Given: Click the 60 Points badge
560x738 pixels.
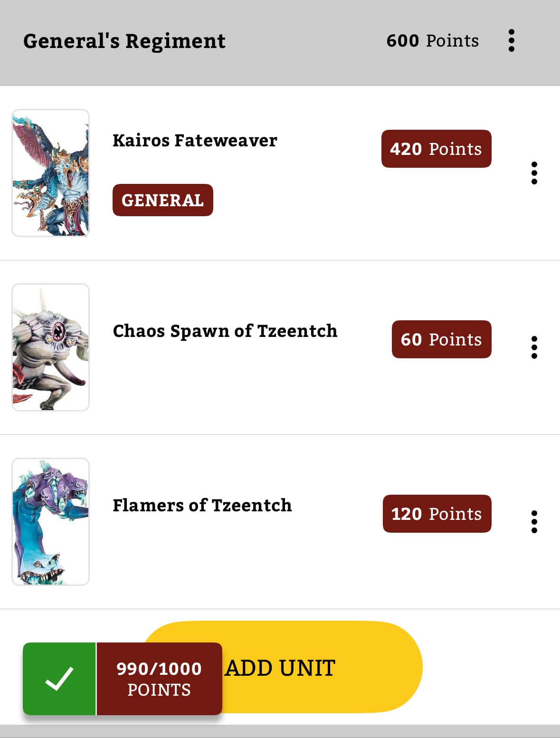Looking at the screenshot, I should [441, 339].
